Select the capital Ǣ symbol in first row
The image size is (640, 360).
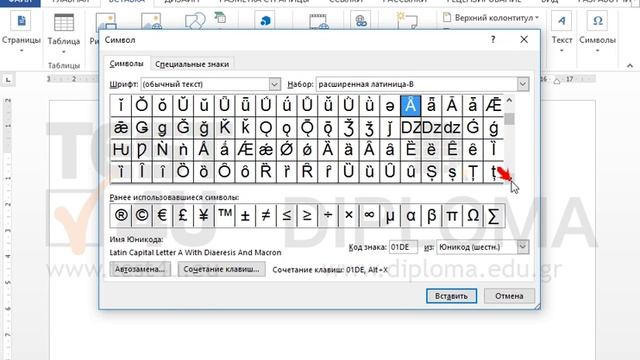tap(493, 105)
